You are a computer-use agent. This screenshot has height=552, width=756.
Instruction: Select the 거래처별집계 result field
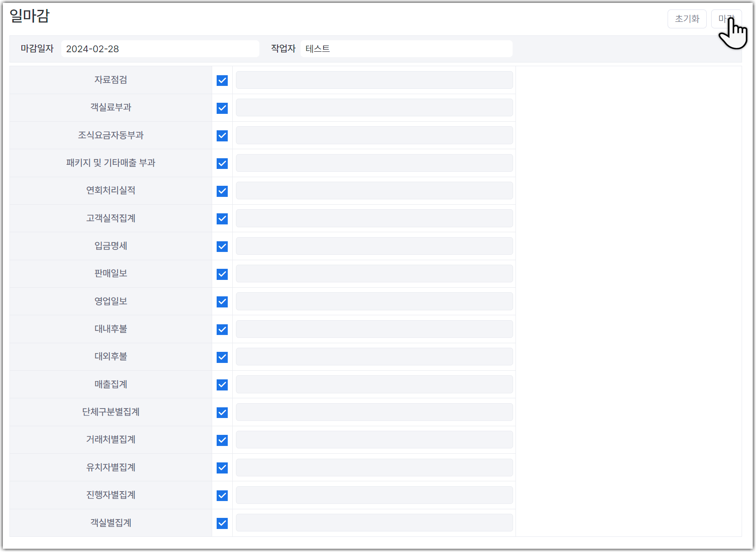(x=374, y=440)
